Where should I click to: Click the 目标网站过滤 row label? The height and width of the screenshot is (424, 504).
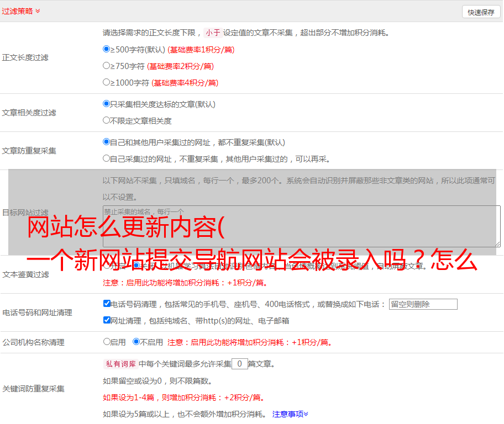click(25, 213)
